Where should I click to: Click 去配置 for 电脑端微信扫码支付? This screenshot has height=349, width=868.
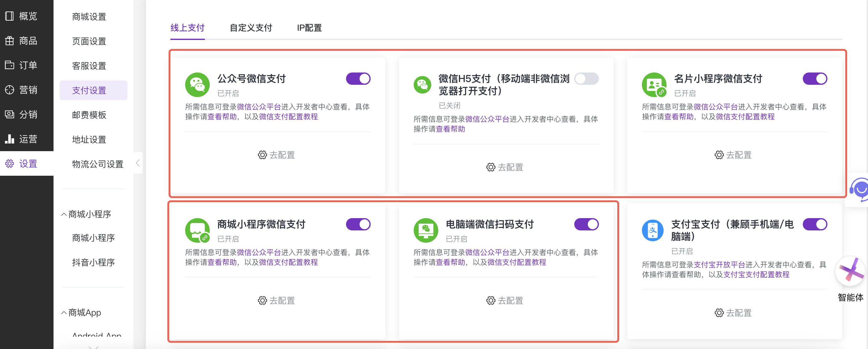click(x=504, y=300)
